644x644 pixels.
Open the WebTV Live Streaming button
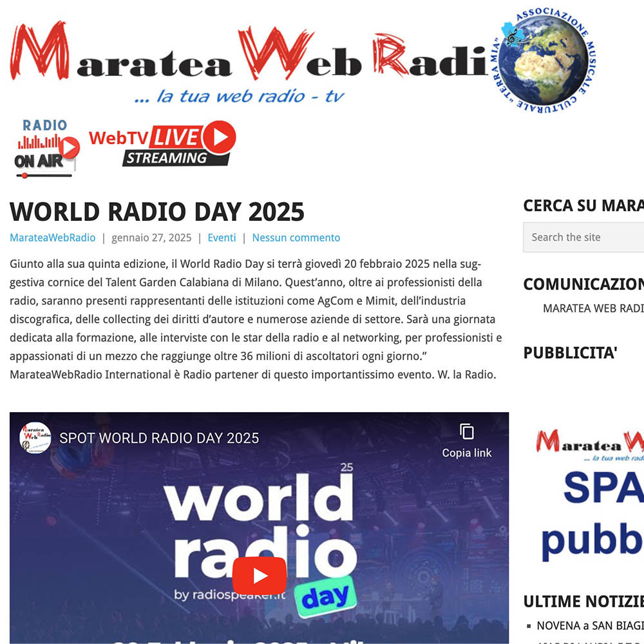162,144
